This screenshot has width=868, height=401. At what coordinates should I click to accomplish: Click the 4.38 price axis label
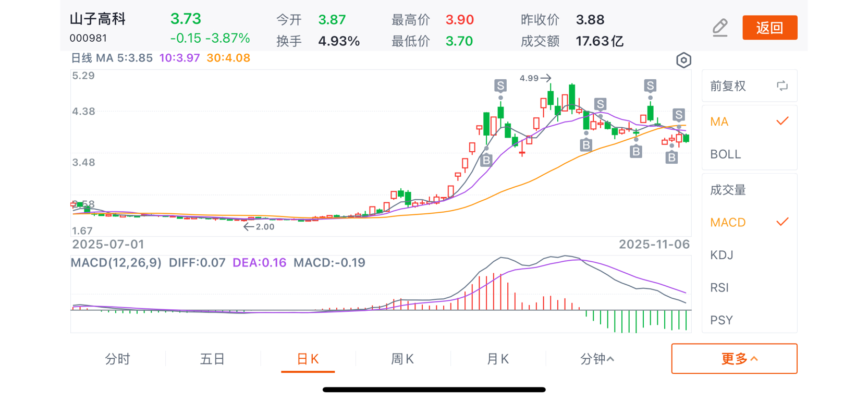tap(83, 112)
